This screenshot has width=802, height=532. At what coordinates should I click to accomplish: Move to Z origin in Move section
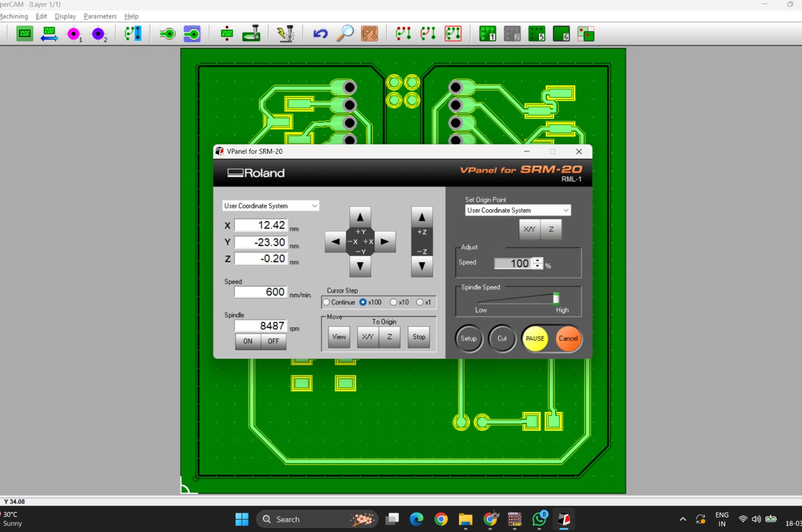coord(389,337)
